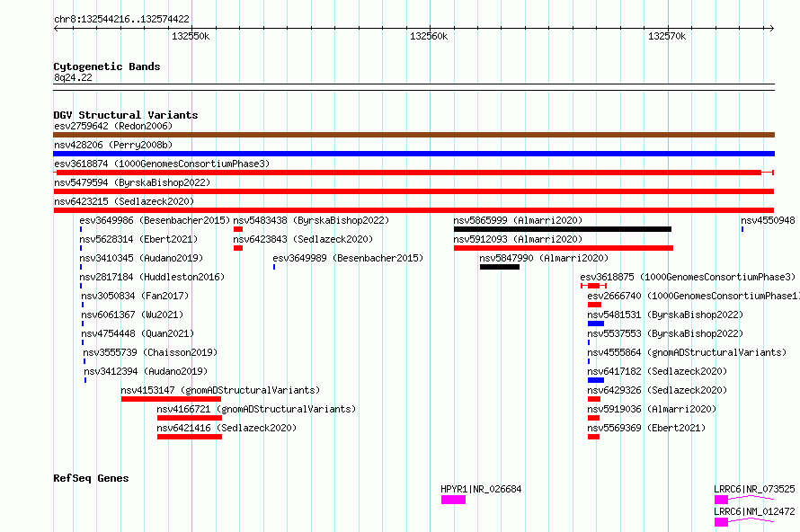800x532 pixels.
Task: Click right arrow end of ruler
Action: 772,28
